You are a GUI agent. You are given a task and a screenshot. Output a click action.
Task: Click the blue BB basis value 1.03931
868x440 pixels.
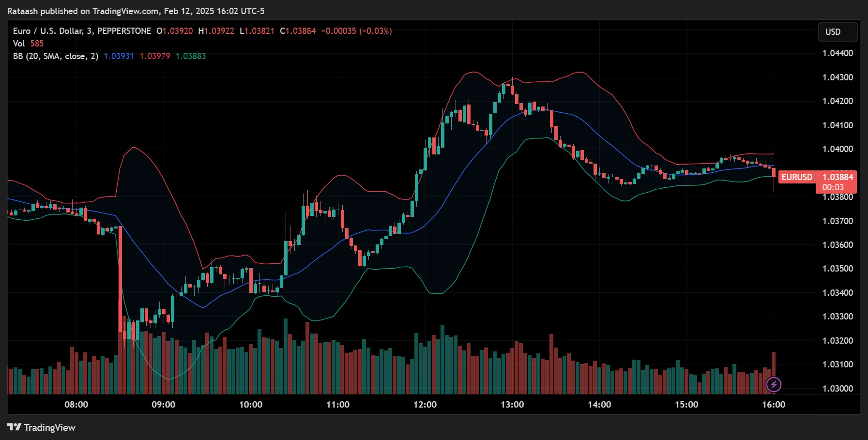tap(119, 56)
